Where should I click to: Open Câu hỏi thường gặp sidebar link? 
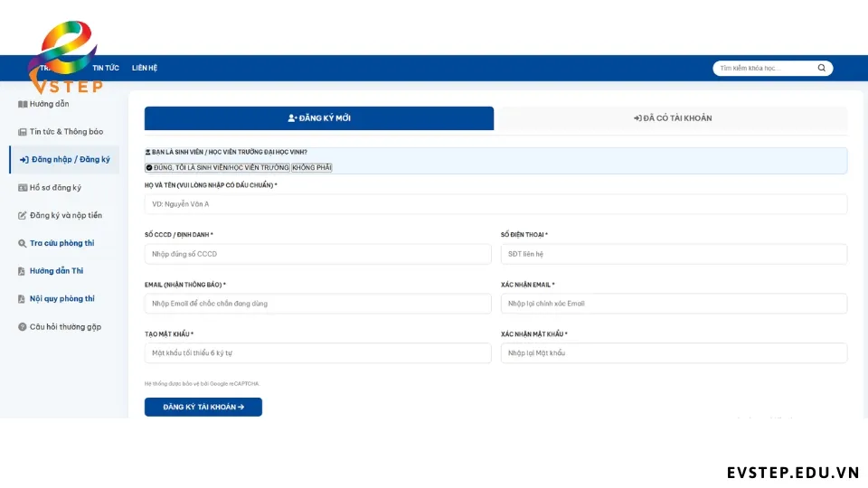click(64, 327)
